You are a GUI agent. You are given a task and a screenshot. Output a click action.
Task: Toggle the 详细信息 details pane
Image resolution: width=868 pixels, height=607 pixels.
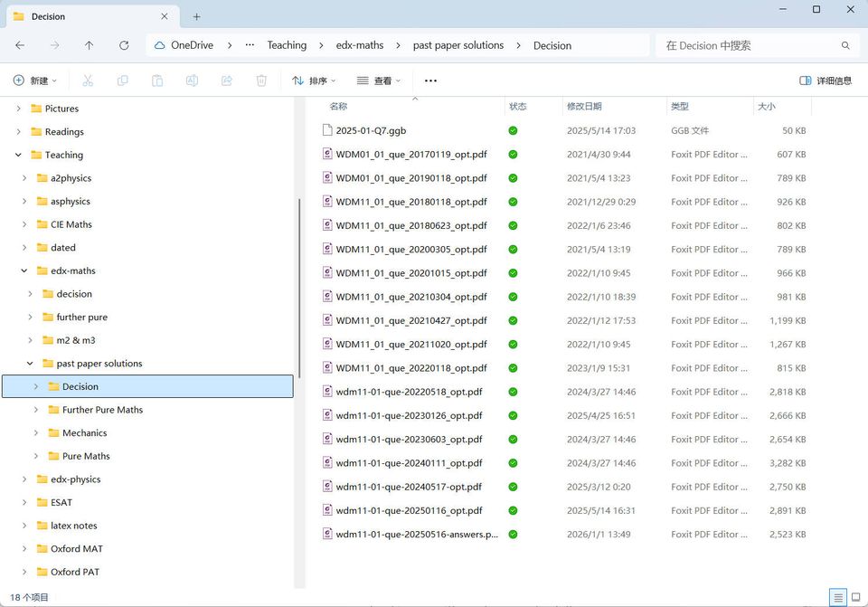826,81
